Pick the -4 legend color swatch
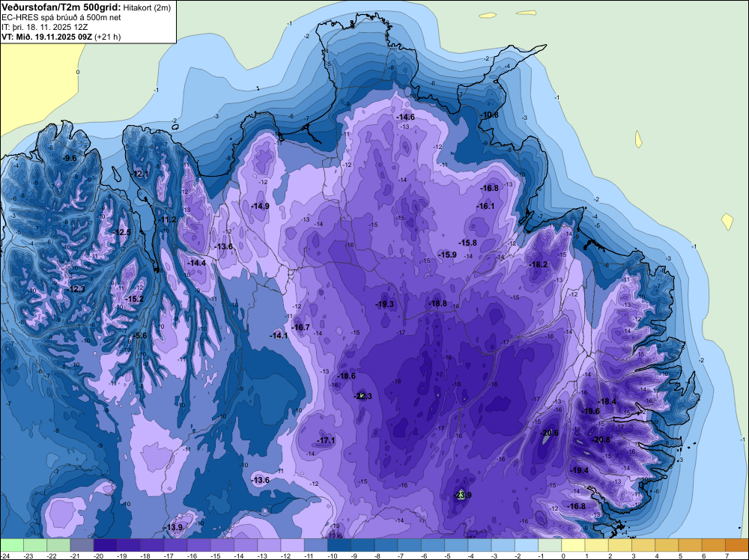The width and height of the screenshot is (749, 560). coord(479,545)
